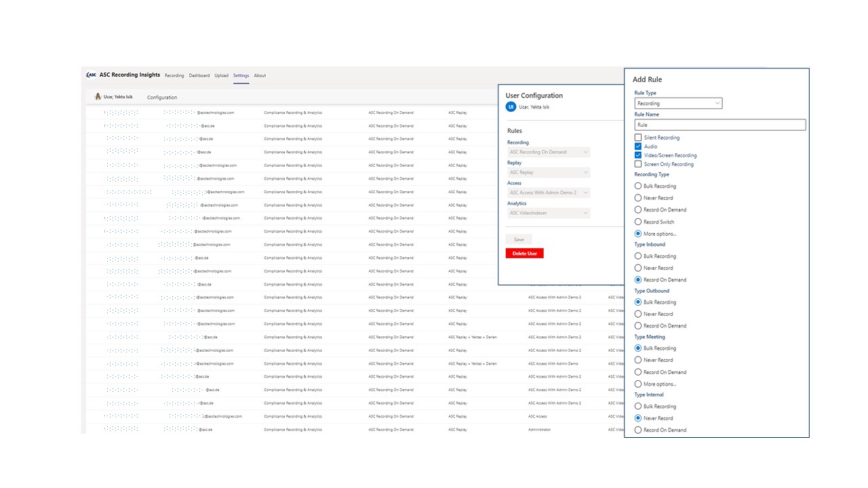This screenshot has width=868, height=488.
Task: Pick Never Record under Type Outbound
Action: tap(638, 314)
